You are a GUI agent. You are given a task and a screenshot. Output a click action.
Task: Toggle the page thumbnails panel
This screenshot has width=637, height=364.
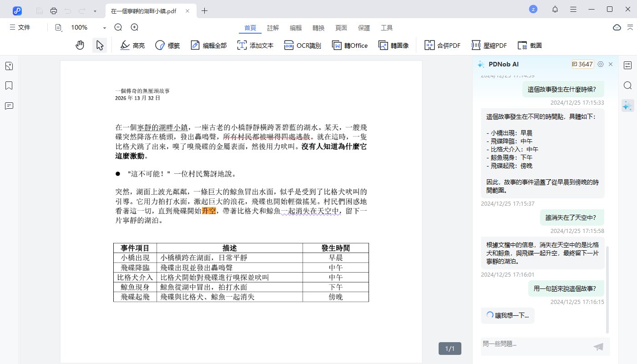(9, 66)
